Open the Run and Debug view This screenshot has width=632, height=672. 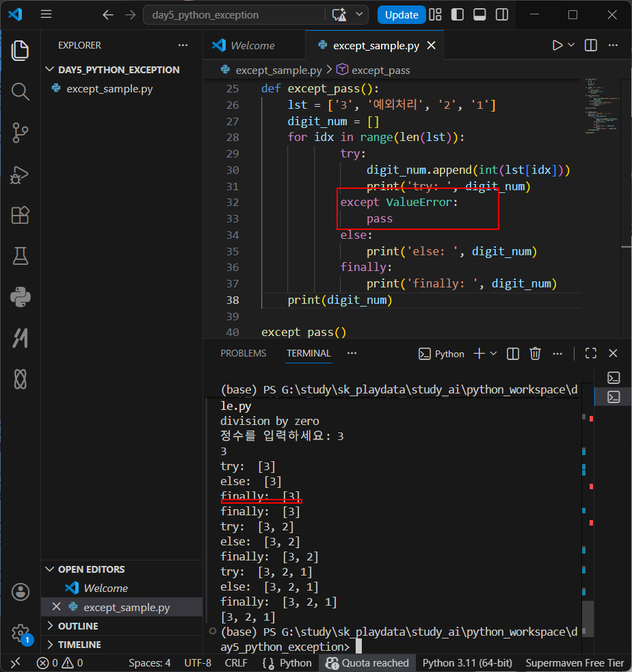point(20,174)
